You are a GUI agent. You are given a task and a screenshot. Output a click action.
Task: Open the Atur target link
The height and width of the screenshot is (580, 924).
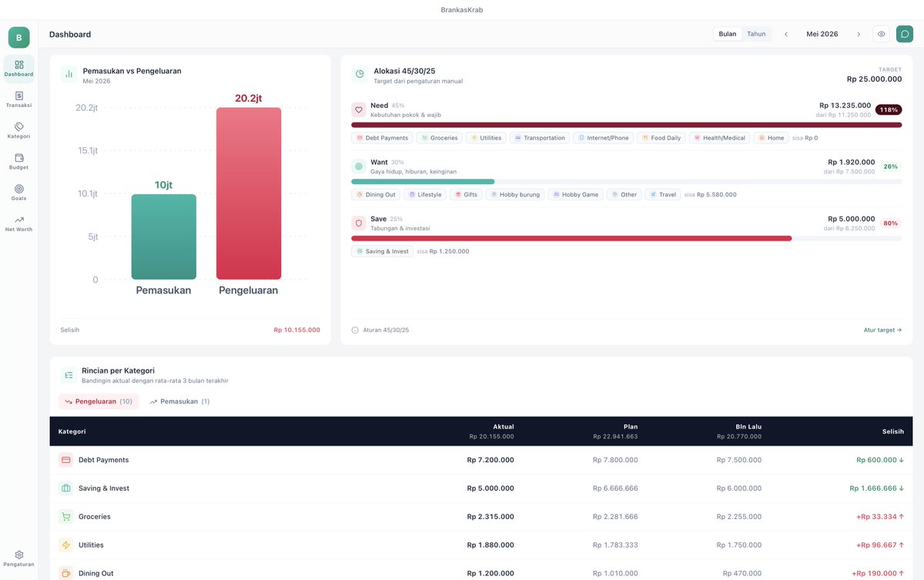click(882, 330)
